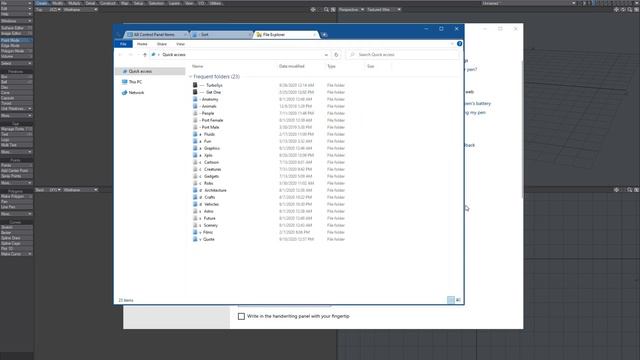Open the LightWave File dropdown menu
This screenshot has width=640, height=360.
coord(16,3)
